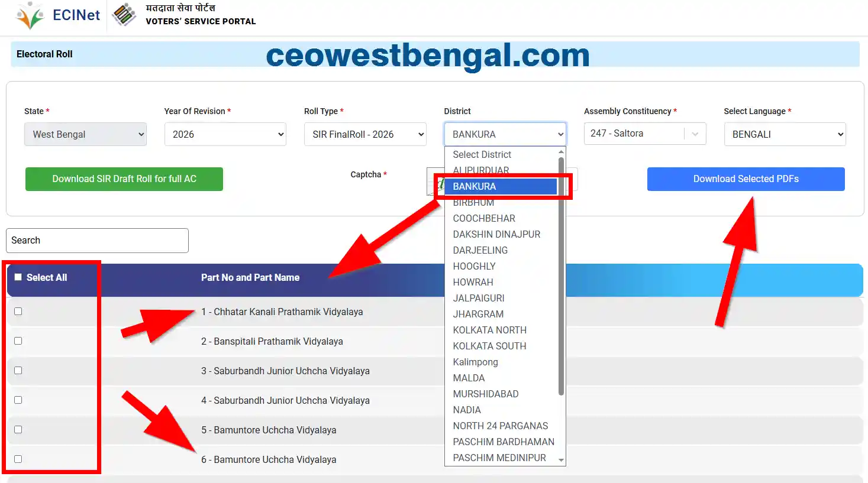The height and width of the screenshot is (483, 868).
Task: Choose the Select District option
Action: pyautogui.click(x=501, y=154)
